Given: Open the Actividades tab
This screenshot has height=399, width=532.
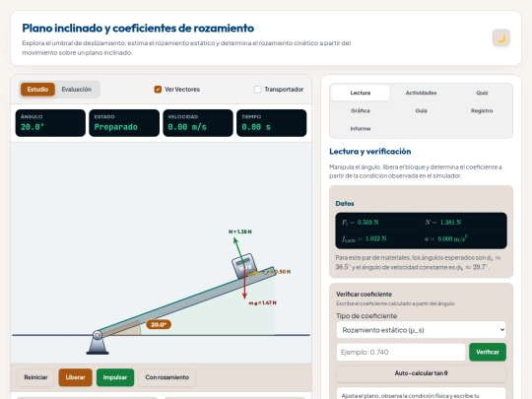Looking at the screenshot, I should point(421,93).
